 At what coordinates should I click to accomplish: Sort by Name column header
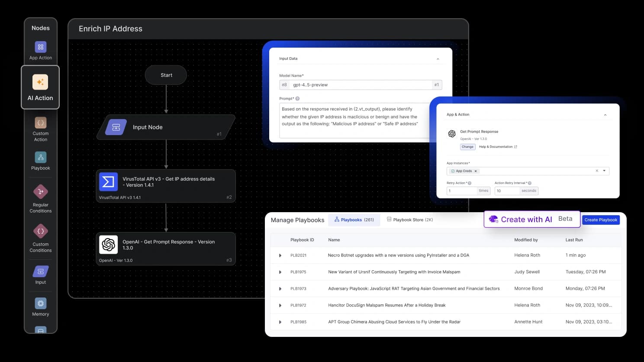[x=334, y=240]
